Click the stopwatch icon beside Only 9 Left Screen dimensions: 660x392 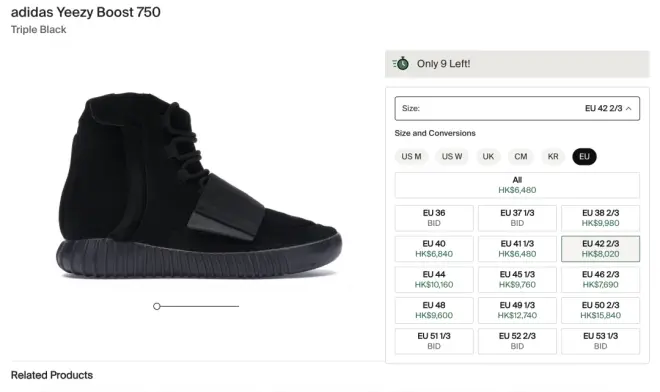(401, 64)
